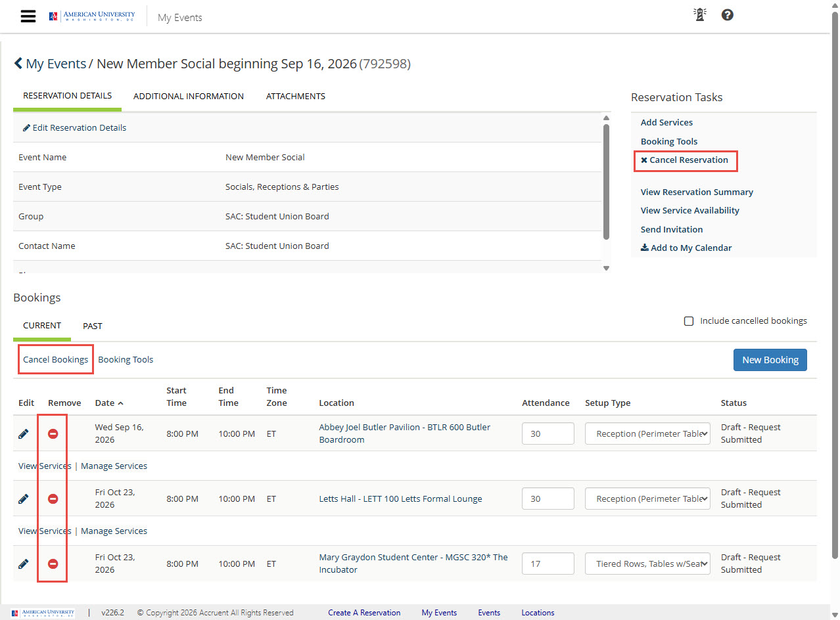Open Create A Reservation footer link
Screen dimensions: 840x620
[364, 613]
